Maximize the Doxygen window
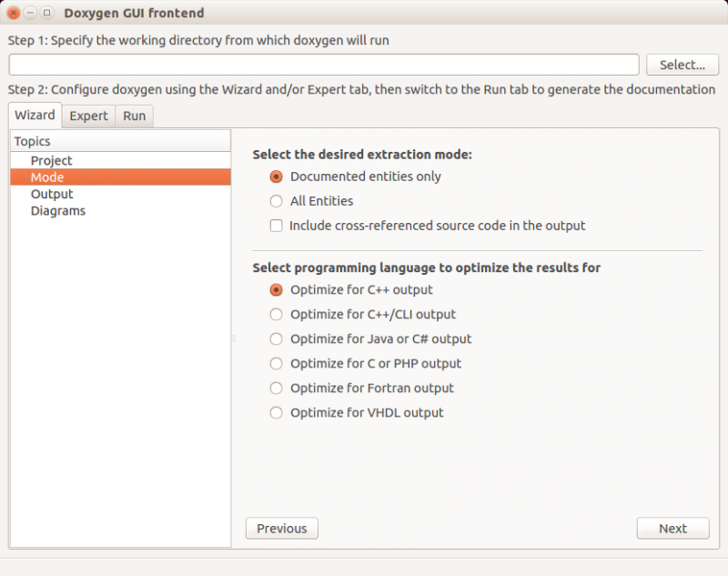Screen dimensions: 728x576 [x=46, y=14]
